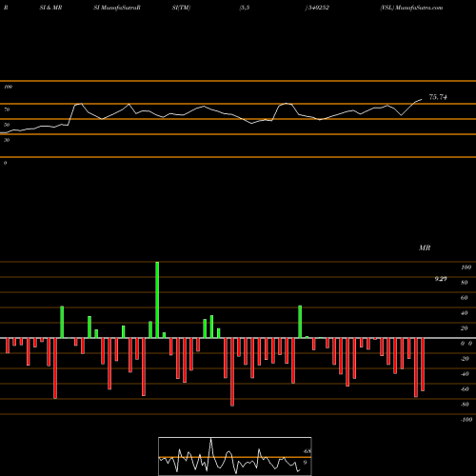Click the MunafaSutra.com watermark text at top right

[x=419, y=8]
